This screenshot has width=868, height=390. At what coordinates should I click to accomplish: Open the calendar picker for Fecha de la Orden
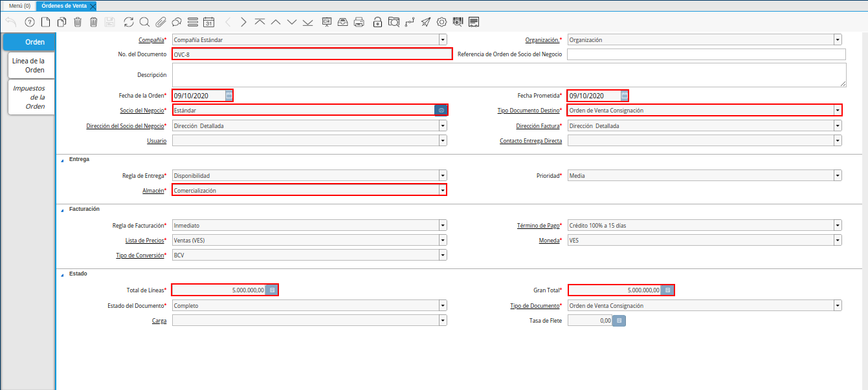(x=229, y=96)
